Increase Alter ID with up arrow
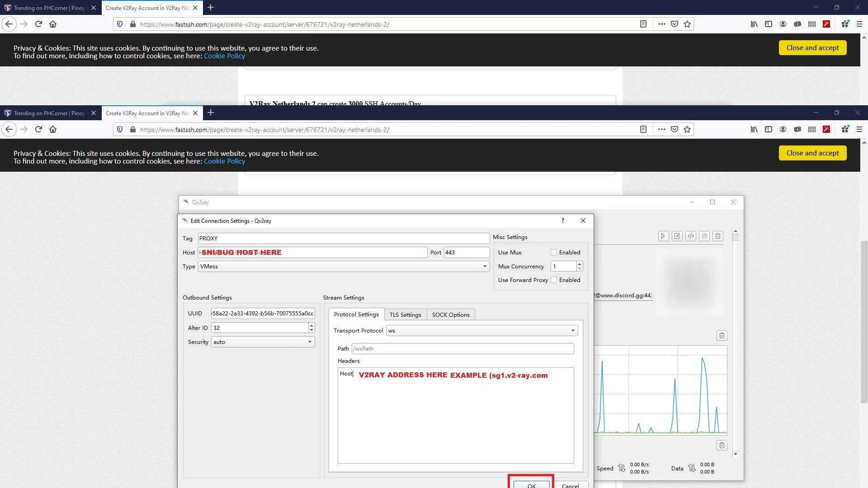This screenshot has height=488, width=868. [x=311, y=325]
